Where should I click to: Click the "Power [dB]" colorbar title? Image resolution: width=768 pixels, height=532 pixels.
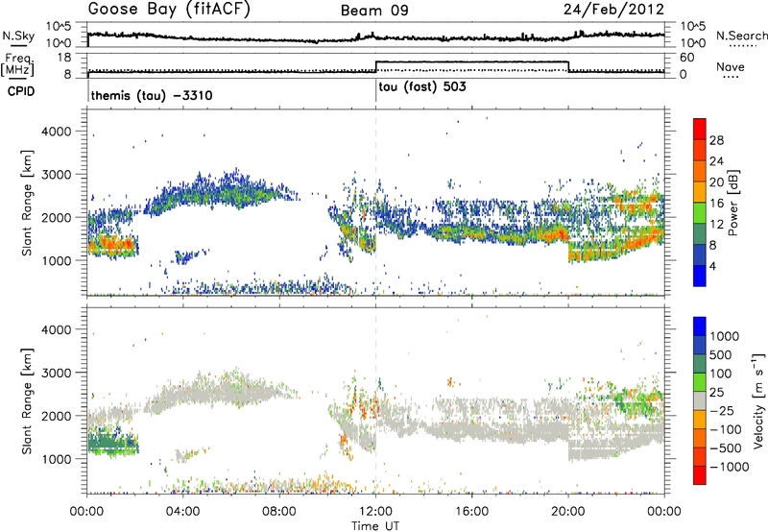click(x=733, y=203)
